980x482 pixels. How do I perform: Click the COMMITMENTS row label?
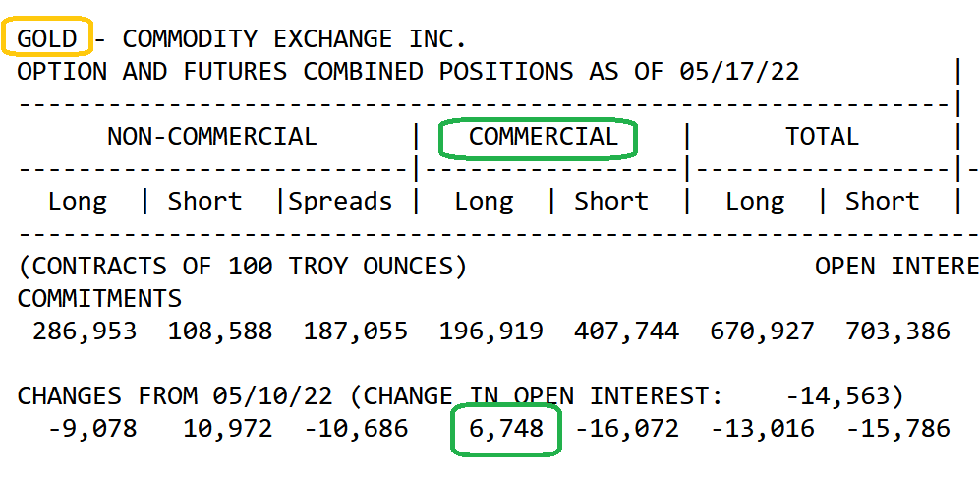99,299
